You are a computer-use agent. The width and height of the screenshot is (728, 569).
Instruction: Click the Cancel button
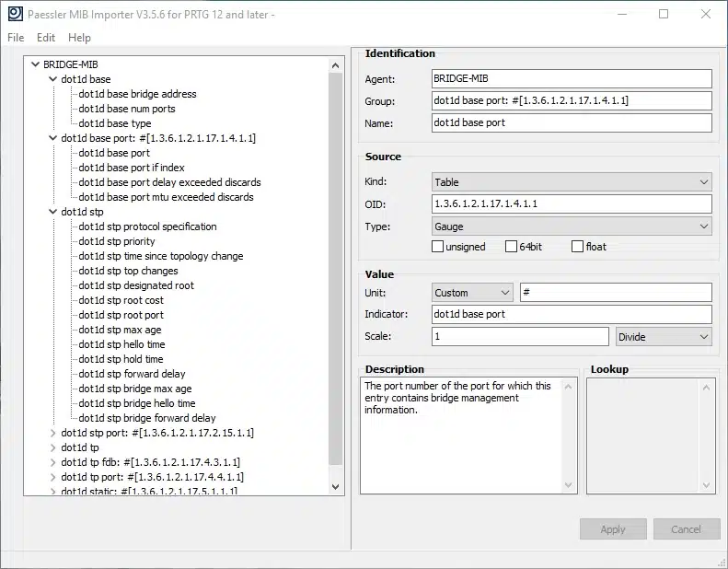(x=687, y=529)
